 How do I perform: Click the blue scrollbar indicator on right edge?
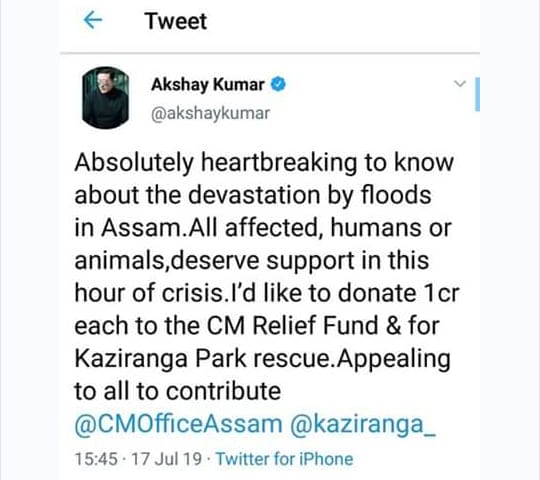pyautogui.click(x=477, y=94)
